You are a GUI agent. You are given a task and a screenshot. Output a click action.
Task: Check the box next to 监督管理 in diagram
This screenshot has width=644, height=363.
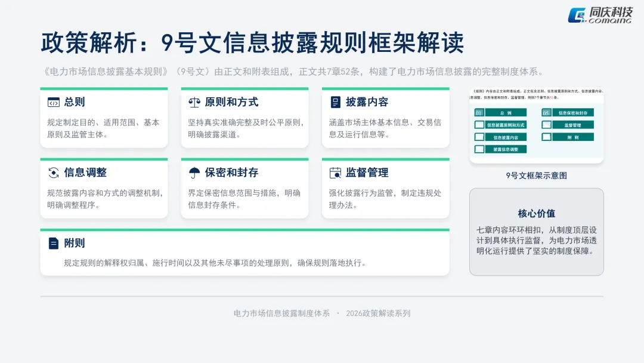(x=547, y=125)
